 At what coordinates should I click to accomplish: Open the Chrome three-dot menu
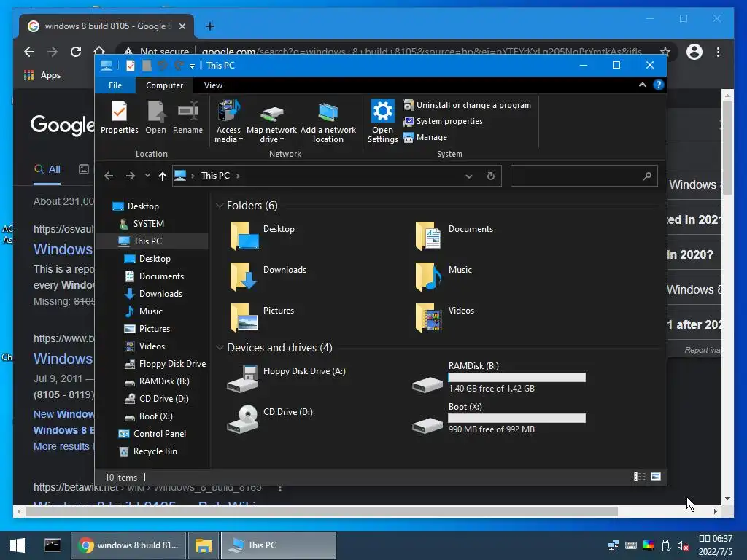718,52
